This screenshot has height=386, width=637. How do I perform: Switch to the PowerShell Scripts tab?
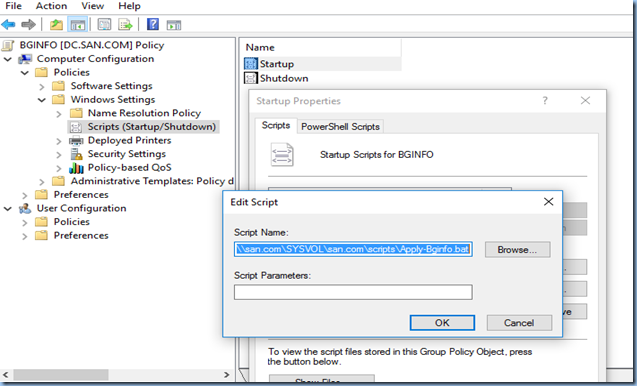pos(340,127)
